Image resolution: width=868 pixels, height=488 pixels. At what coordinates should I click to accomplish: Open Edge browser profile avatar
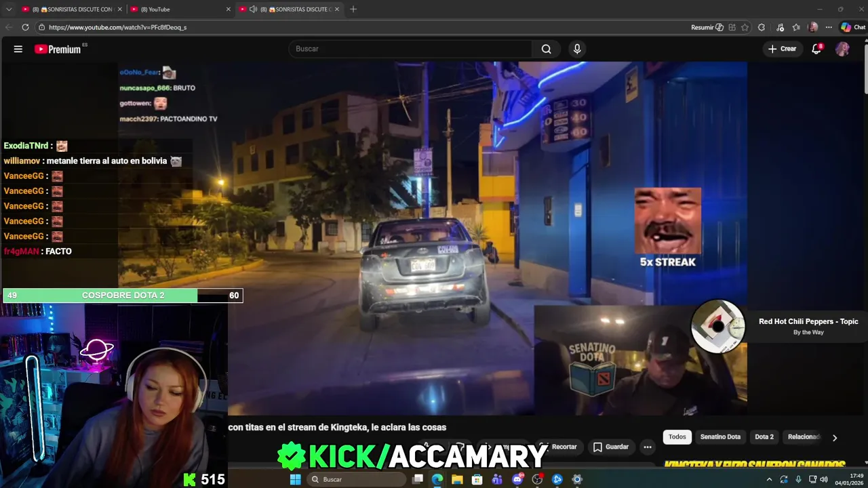click(813, 27)
